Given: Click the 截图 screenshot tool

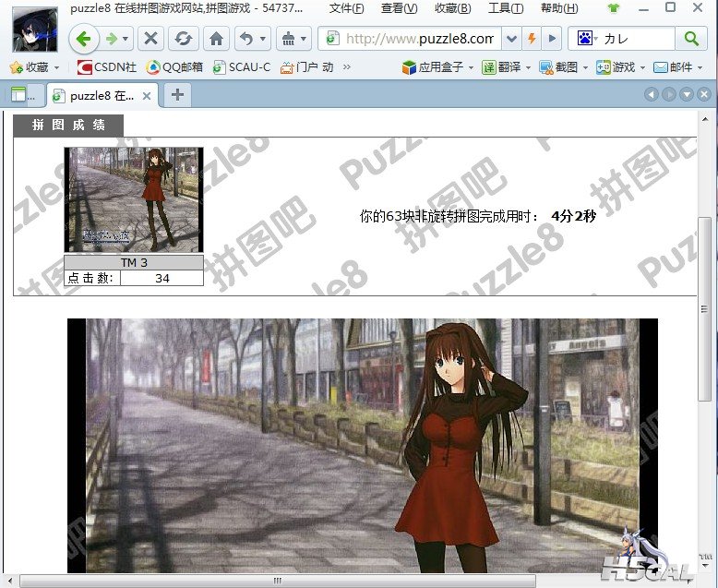Looking at the screenshot, I should point(558,67).
